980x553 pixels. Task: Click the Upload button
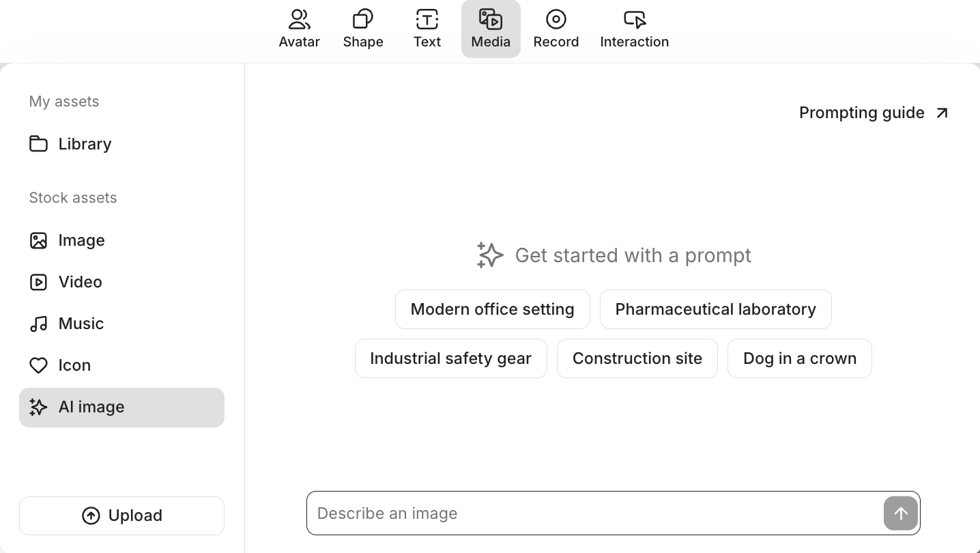coord(121,515)
